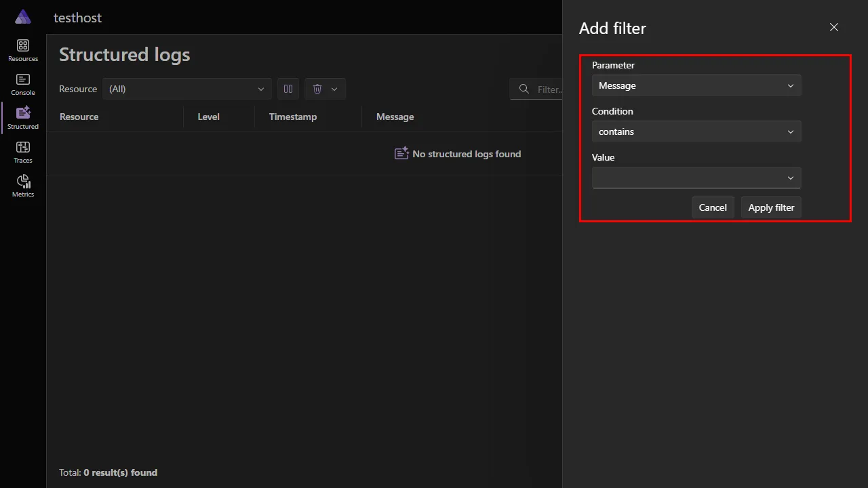Cancel the Add filter dialog
The height and width of the screenshot is (488, 868).
[713, 207]
